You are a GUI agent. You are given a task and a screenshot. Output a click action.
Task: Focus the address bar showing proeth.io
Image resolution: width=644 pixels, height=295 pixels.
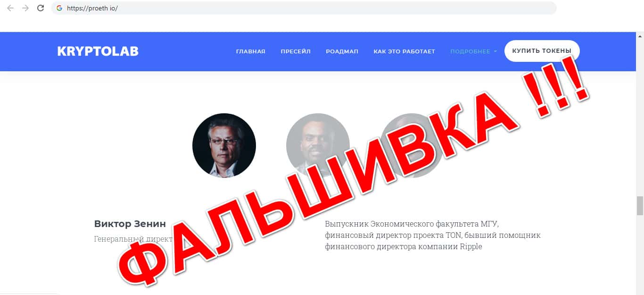304,8
